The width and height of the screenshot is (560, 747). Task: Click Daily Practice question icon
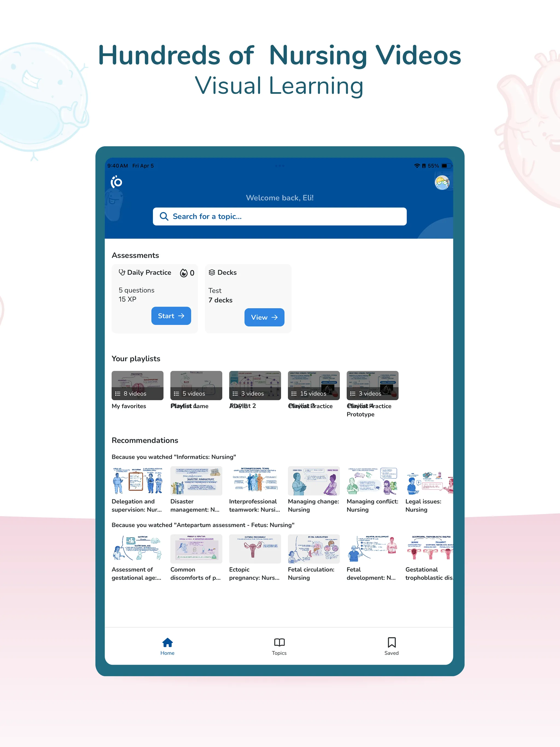tap(122, 272)
